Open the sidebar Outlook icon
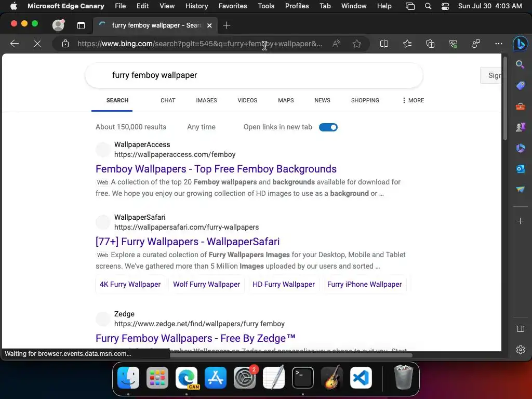Viewport: 532px width, 399px height. 520,169
